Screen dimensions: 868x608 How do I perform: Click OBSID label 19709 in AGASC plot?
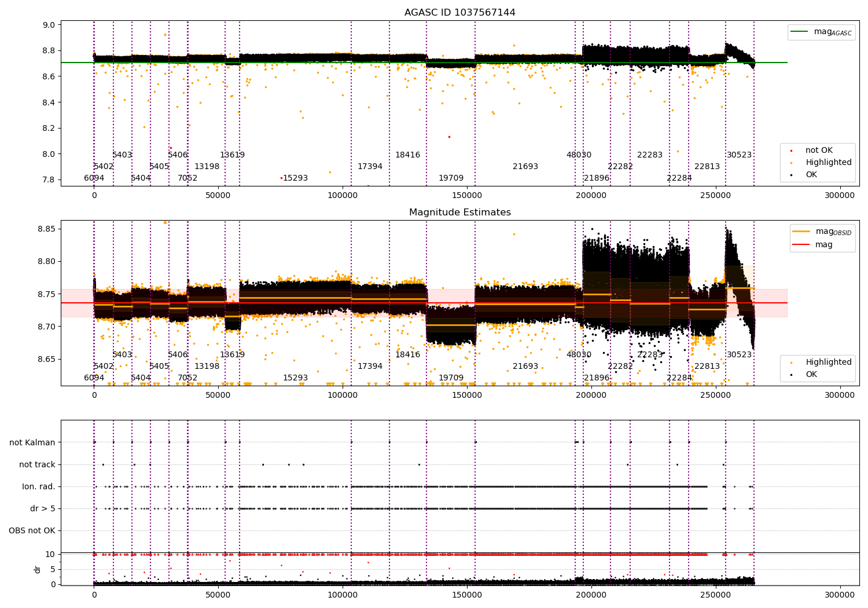click(x=451, y=178)
